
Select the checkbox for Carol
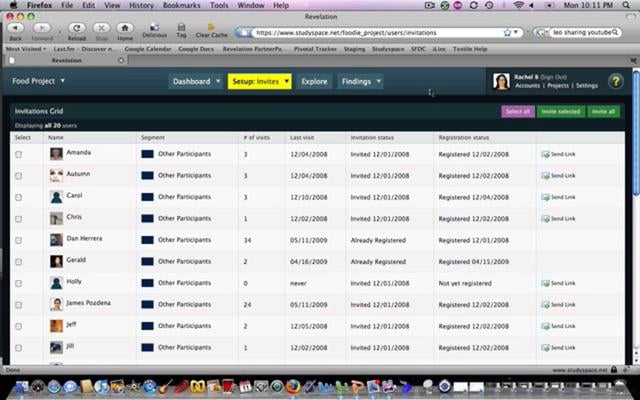(x=18, y=197)
